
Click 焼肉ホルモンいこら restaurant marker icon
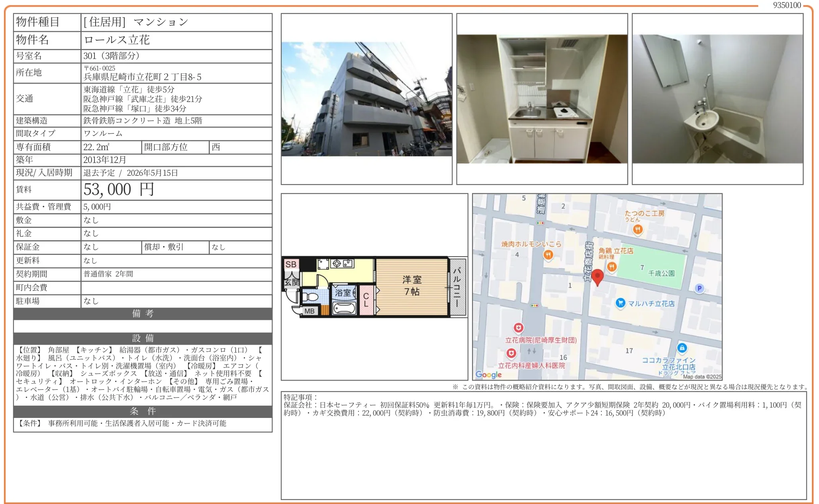pos(548,255)
